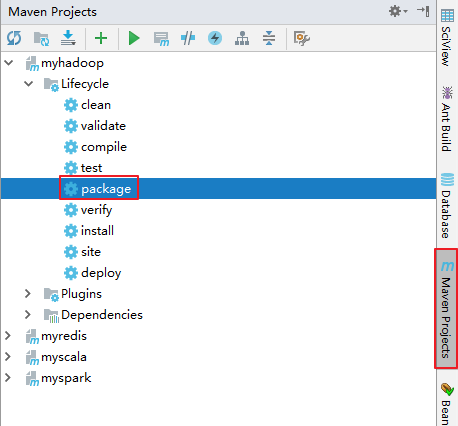Select the Dependencies label
458x426 pixels.
click(102, 315)
